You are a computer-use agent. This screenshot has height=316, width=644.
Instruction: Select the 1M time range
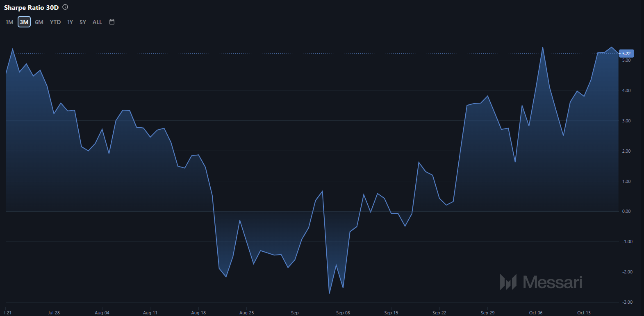click(9, 22)
